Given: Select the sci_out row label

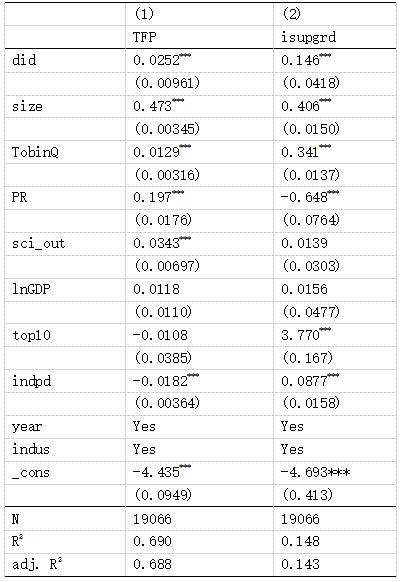Looking at the screenshot, I should [x=65, y=243].
